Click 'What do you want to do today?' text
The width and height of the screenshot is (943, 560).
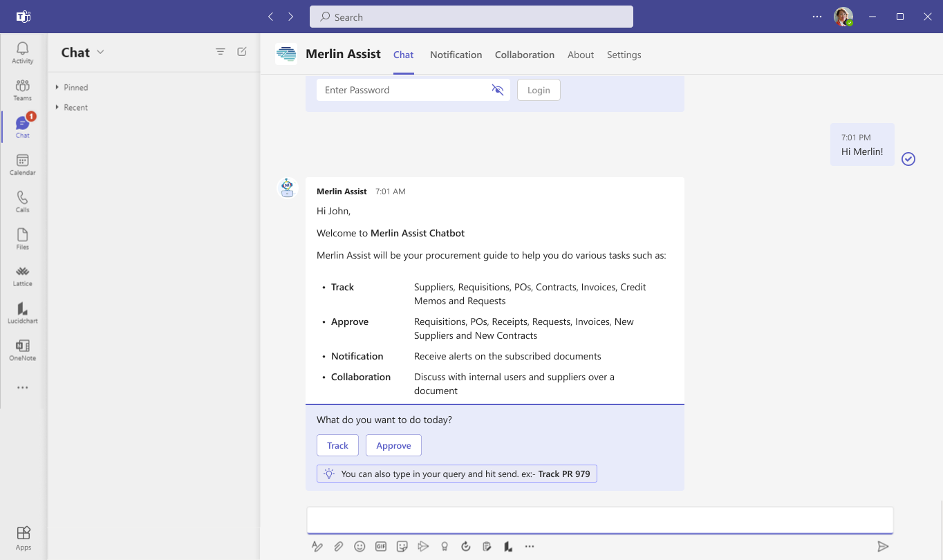384,420
